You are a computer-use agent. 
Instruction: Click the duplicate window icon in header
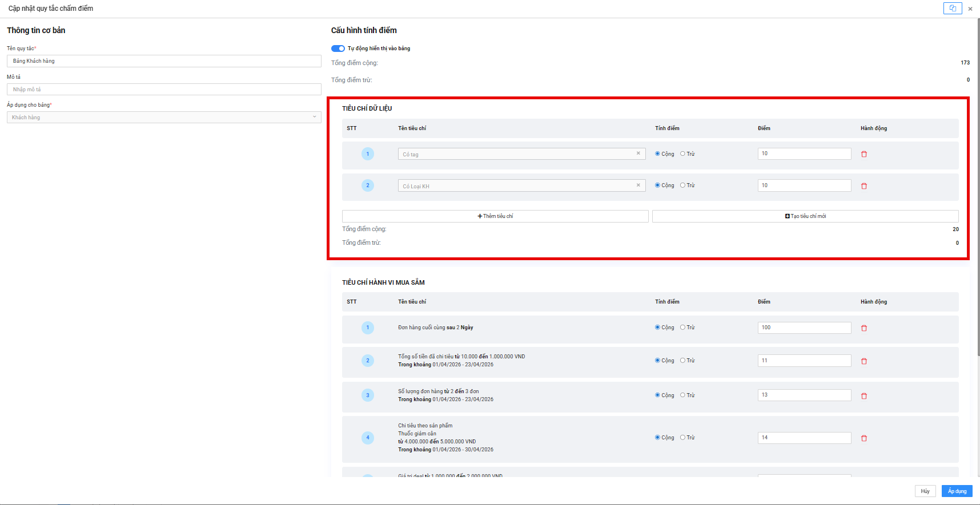coord(953,8)
